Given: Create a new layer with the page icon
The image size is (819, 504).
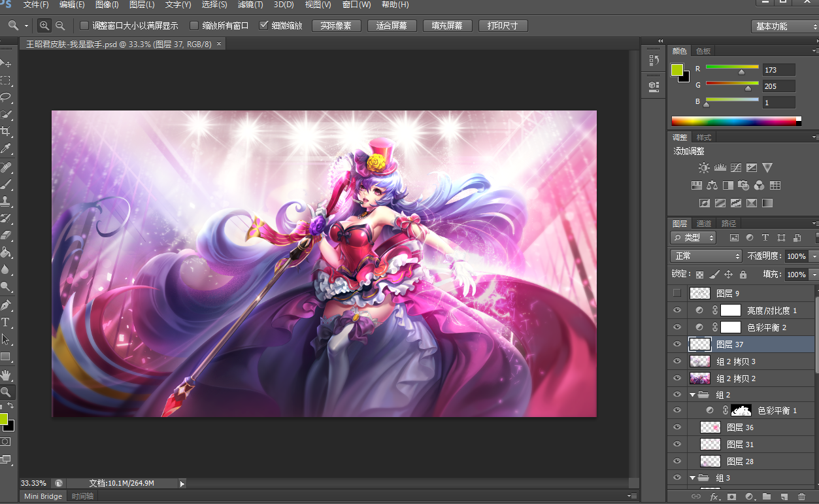Looking at the screenshot, I should (784, 497).
